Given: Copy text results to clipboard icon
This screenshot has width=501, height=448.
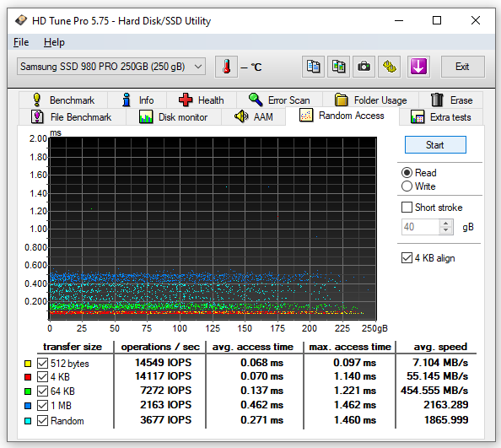Looking at the screenshot, I should pos(313,67).
